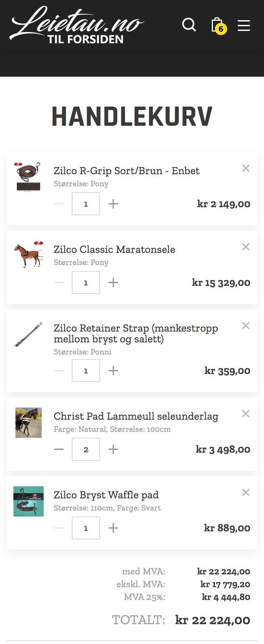Increase quantity of Zilco R-Grip Sort/Brun

click(x=113, y=204)
